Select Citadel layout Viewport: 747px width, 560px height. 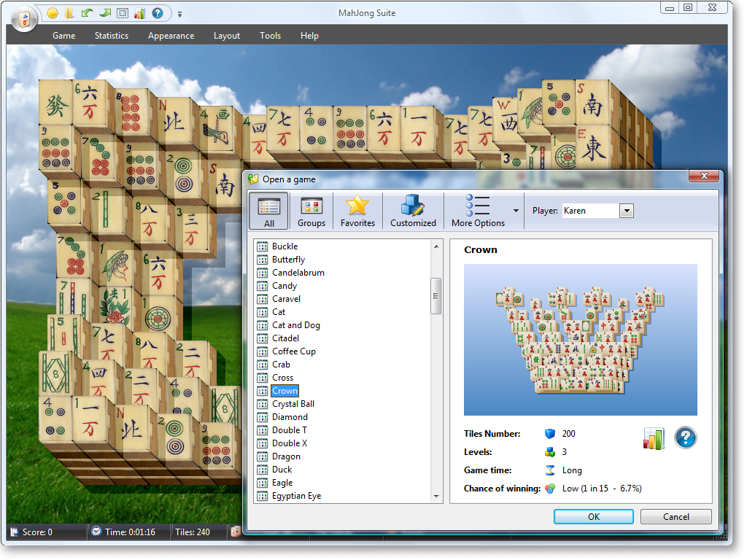click(x=285, y=338)
